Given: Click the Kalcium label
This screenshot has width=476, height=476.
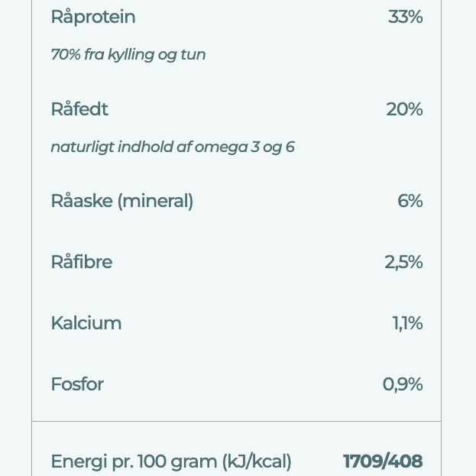Looking at the screenshot, I should [86, 323].
